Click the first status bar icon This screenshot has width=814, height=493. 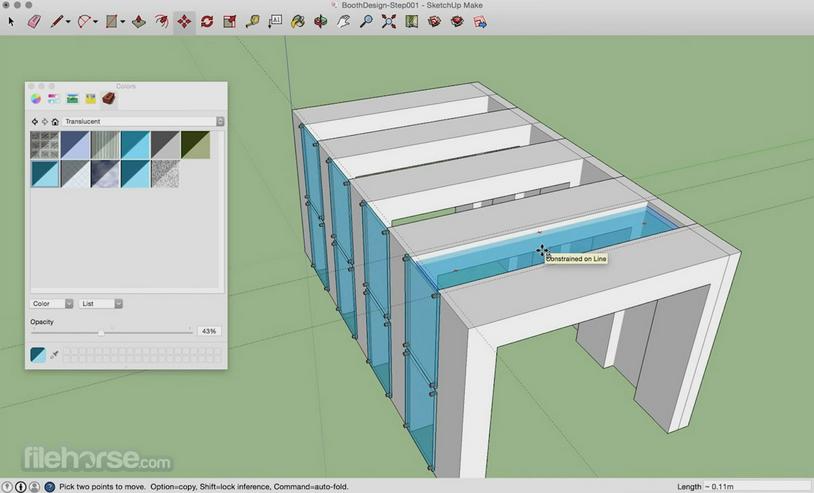click(8, 487)
